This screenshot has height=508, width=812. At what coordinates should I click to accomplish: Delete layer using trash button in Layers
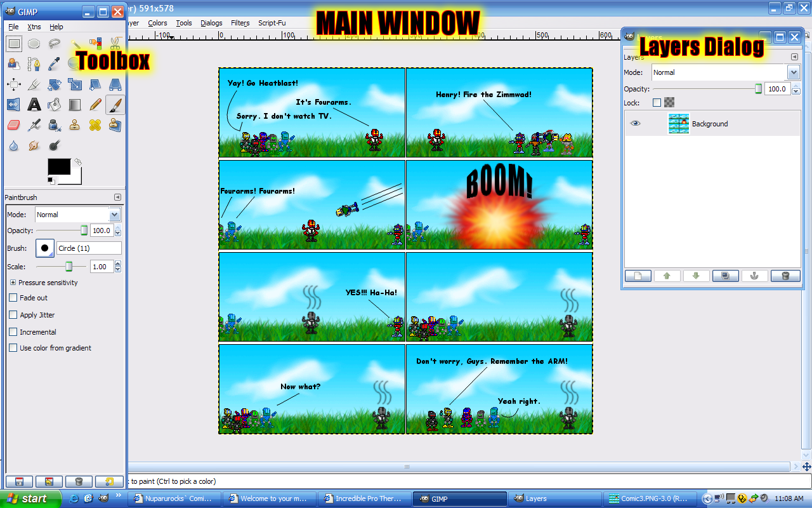coord(785,276)
